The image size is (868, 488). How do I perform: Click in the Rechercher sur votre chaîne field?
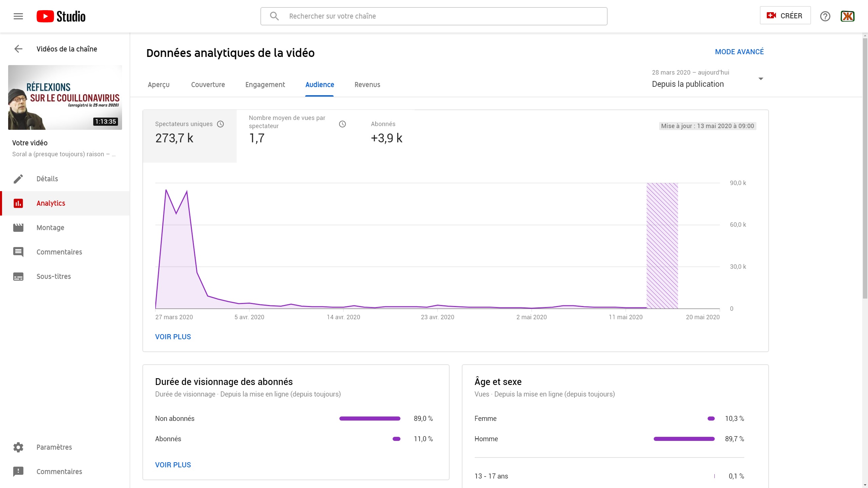434,16
